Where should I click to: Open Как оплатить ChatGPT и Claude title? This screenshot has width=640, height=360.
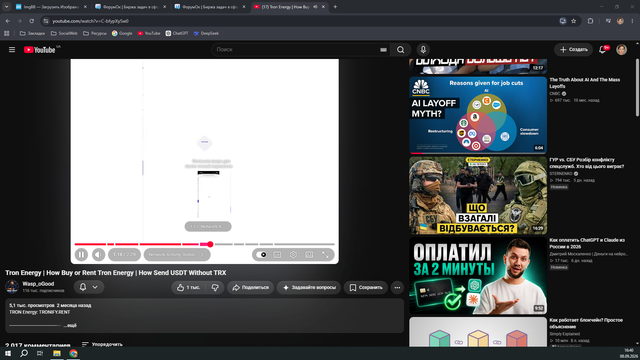(x=587, y=243)
